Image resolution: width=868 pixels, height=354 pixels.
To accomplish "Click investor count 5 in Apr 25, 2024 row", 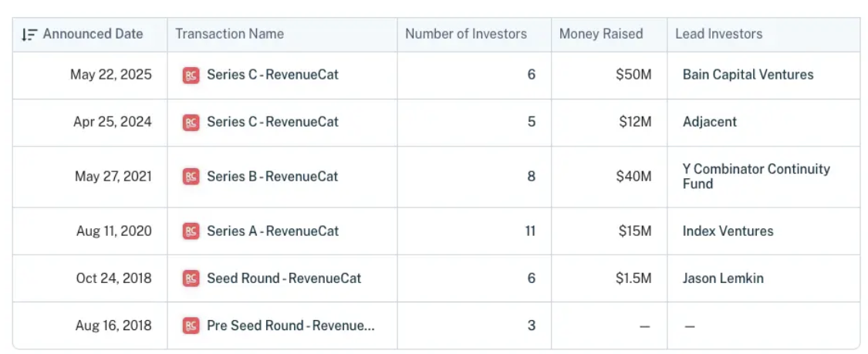I will pyautogui.click(x=532, y=122).
